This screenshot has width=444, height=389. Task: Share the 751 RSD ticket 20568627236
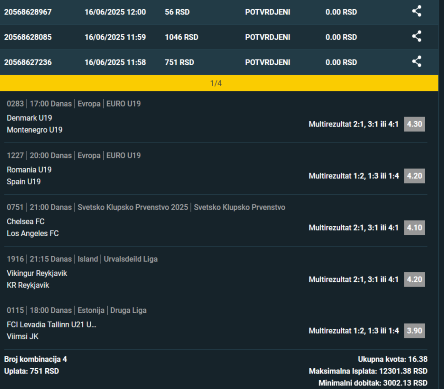click(x=416, y=61)
